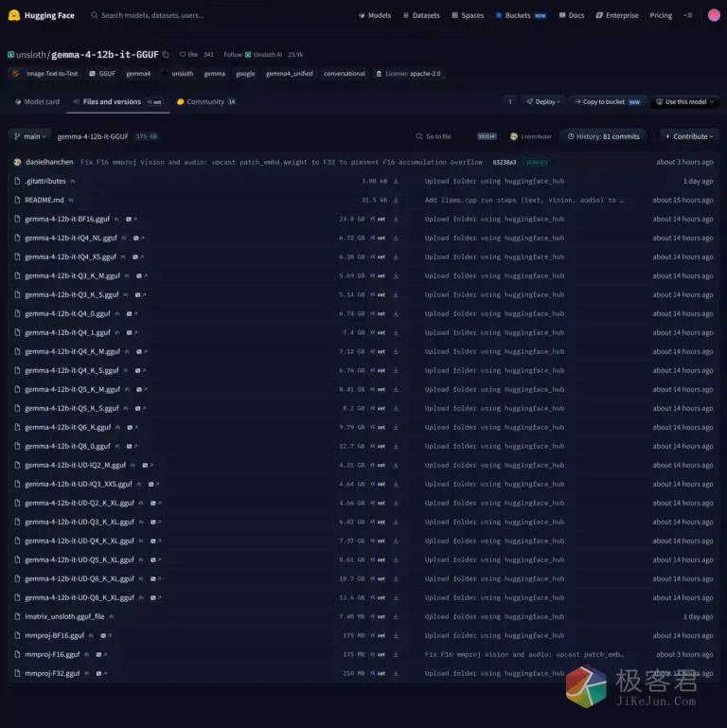Download gemma-4-12b-it-Q8_0.gguf
This screenshot has width=727, height=728.
396,446
